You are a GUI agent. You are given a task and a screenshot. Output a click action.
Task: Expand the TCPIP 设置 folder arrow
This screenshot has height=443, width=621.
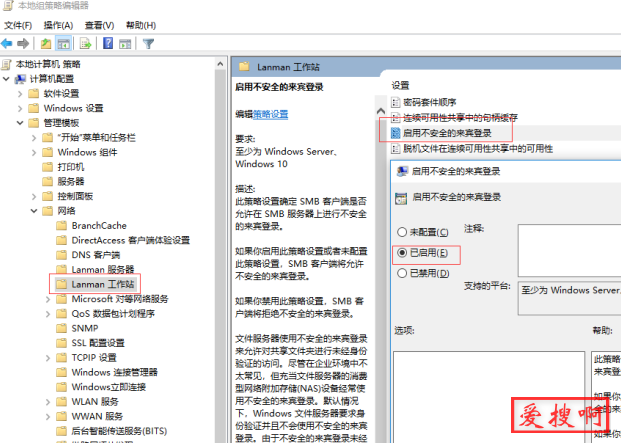(x=50, y=357)
